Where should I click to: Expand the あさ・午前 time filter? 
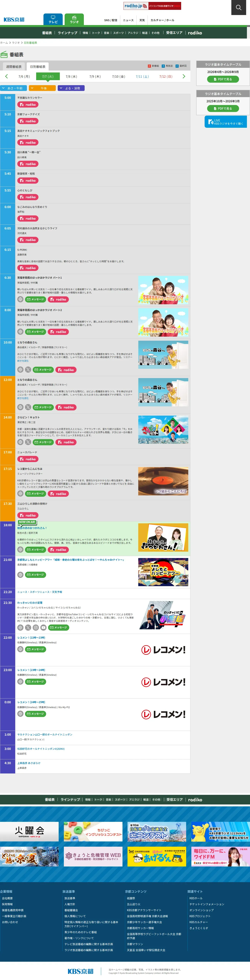pyautogui.click(x=14, y=88)
